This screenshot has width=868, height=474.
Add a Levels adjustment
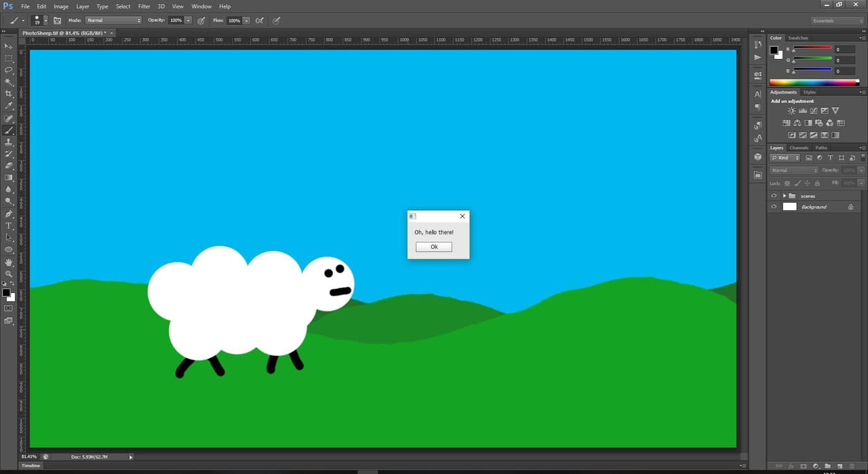tap(803, 111)
